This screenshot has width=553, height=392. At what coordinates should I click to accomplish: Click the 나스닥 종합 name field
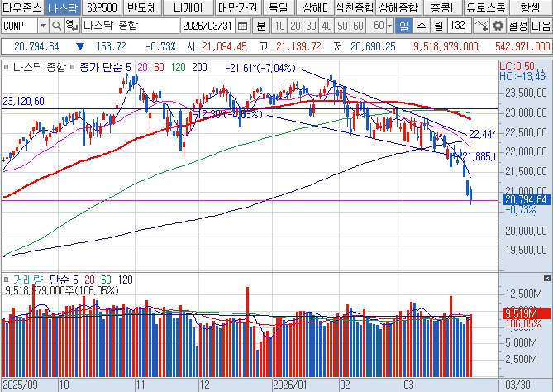[130, 26]
